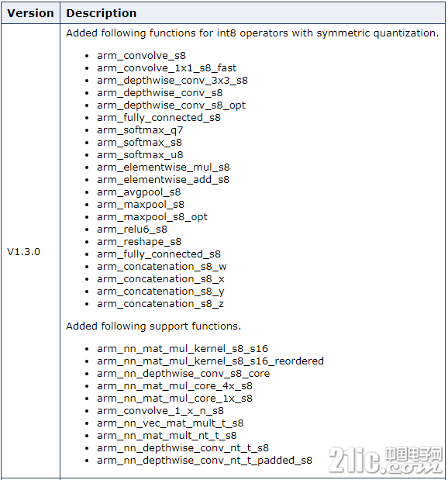This screenshot has width=448, height=480.
Task: Open arm_nn_depthwise_conv_s8_core entry
Action: tap(183, 374)
